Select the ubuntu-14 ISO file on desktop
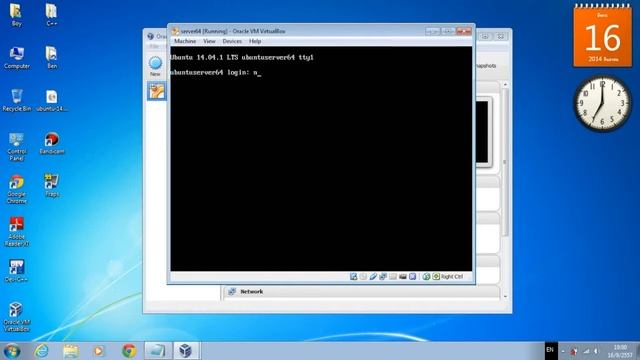This screenshot has height=360, width=640. click(52, 100)
